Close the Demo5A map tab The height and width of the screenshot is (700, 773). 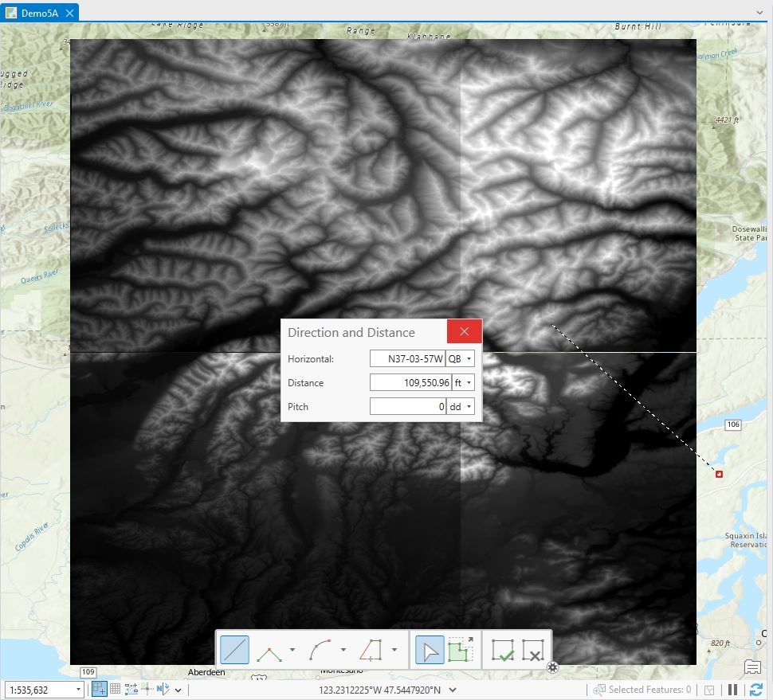pos(69,14)
